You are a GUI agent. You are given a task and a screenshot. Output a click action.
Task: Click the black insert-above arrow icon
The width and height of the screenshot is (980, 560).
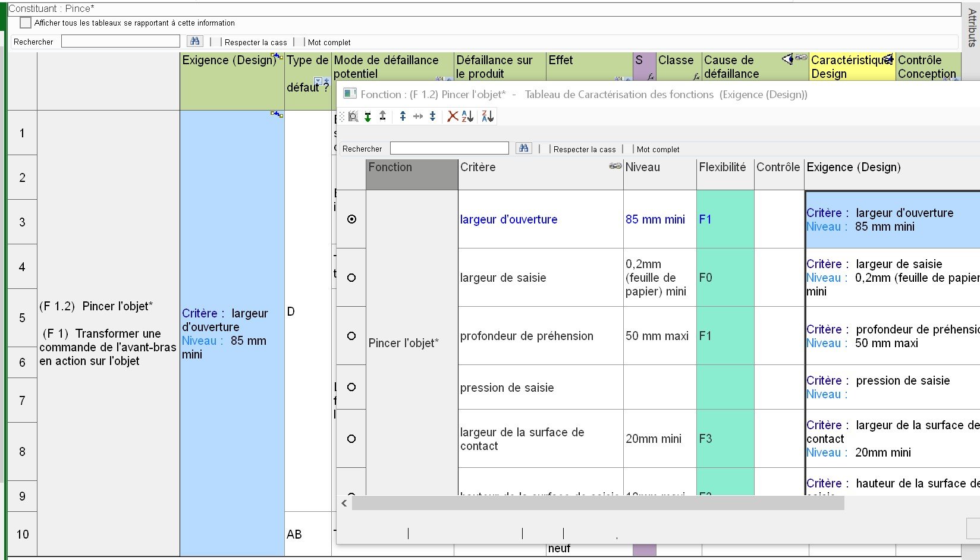(x=382, y=116)
